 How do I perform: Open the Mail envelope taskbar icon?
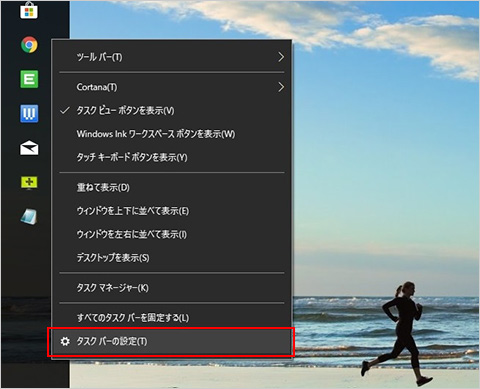tap(29, 148)
